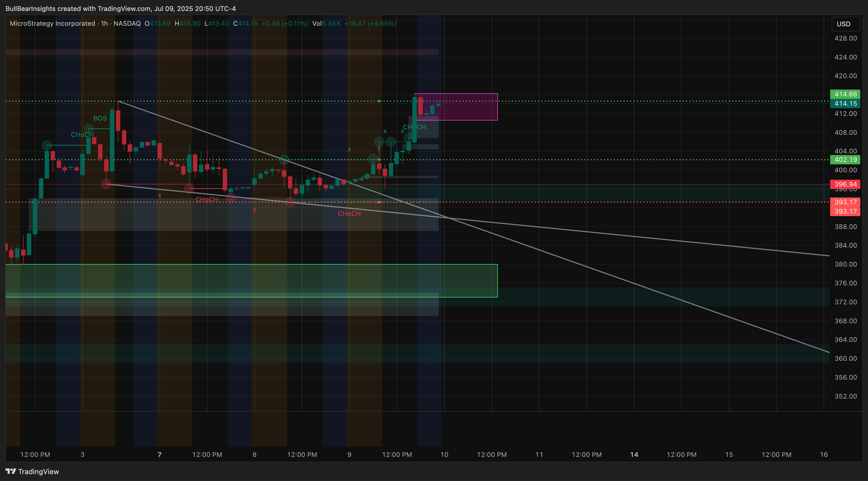The height and width of the screenshot is (481, 868).
Task: Click the green CHoCH label near the breakout candle
Action: tap(415, 127)
